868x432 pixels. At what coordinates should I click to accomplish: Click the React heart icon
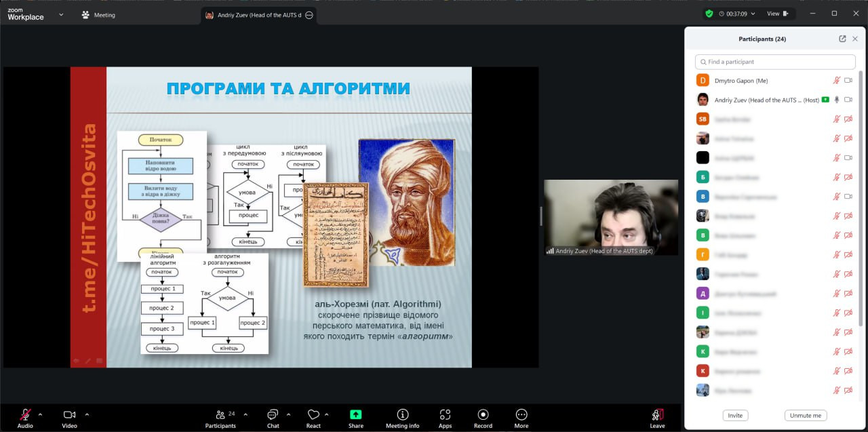313,414
